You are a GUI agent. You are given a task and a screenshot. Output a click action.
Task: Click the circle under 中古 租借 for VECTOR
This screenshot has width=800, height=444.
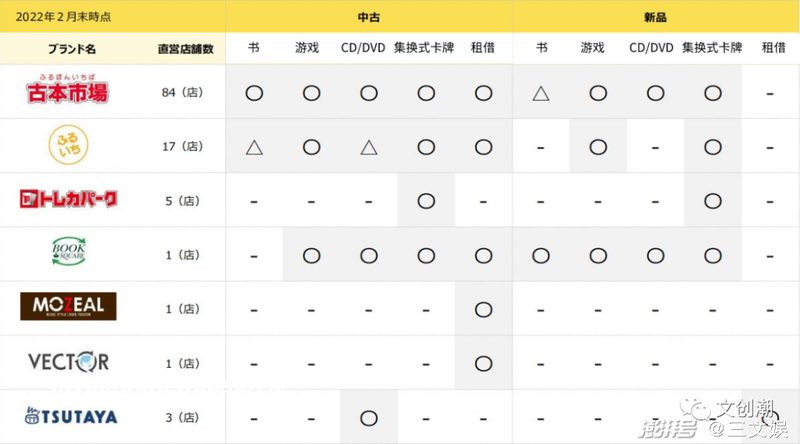[484, 362]
